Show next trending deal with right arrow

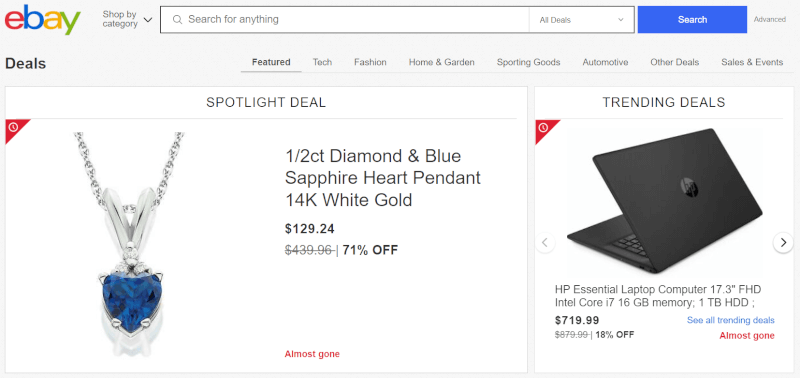pyautogui.click(x=783, y=242)
